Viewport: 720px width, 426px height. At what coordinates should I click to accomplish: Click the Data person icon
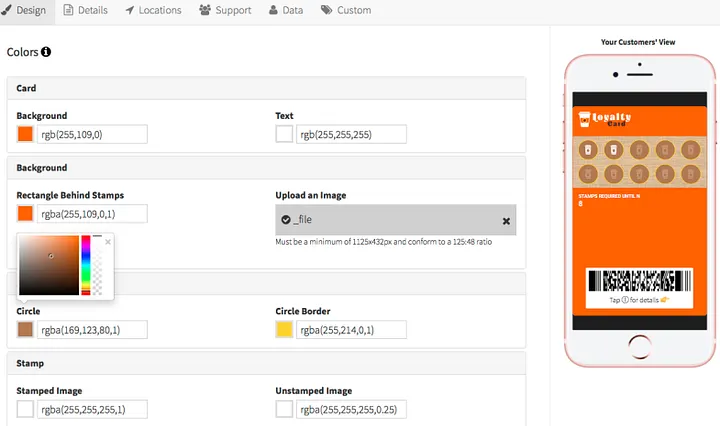tap(273, 10)
